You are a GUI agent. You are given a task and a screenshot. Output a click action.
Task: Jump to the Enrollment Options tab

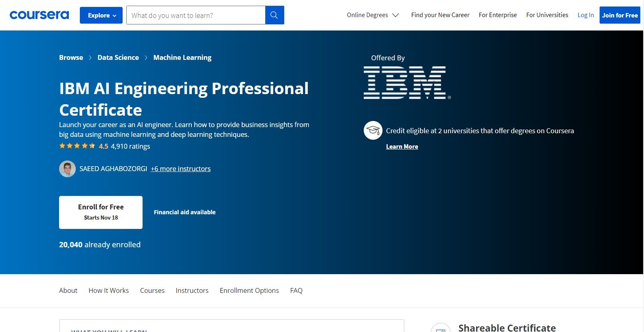tap(249, 290)
